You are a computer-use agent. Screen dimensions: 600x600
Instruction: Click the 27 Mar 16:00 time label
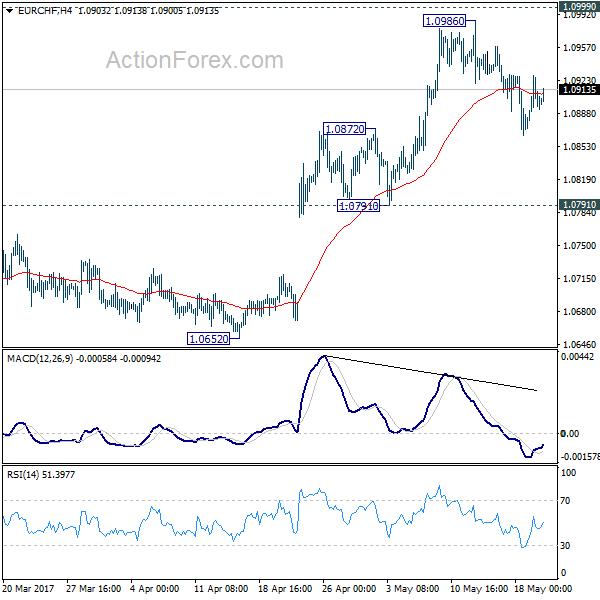pyautogui.click(x=93, y=588)
